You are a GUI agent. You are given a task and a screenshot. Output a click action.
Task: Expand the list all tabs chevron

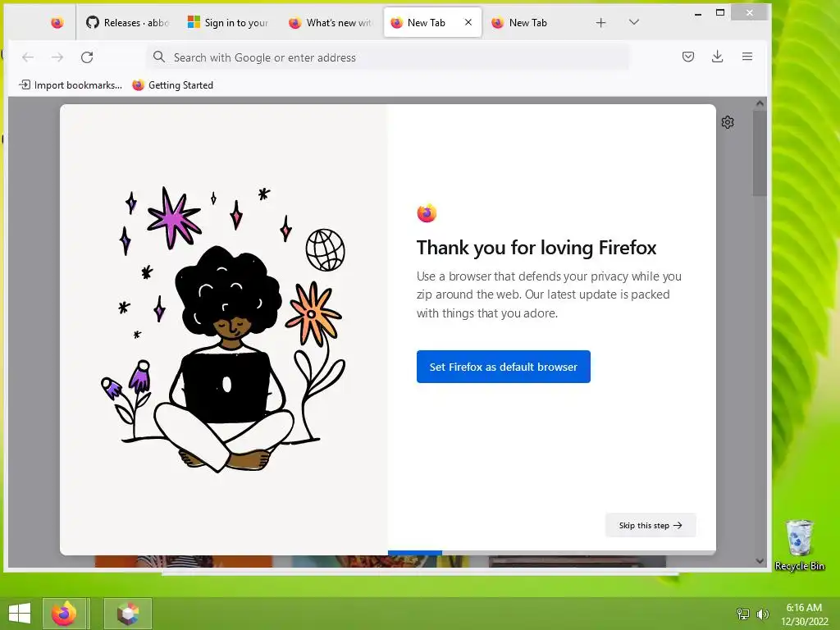pos(634,22)
